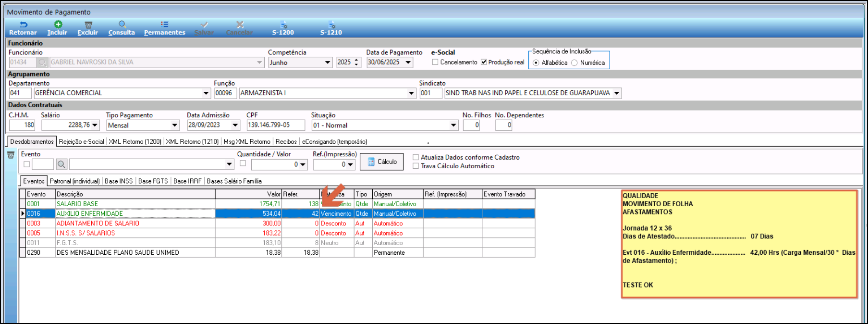868x324 pixels.
Task: Send the S-1210 eSocial event
Action: click(x=331, y=28)
